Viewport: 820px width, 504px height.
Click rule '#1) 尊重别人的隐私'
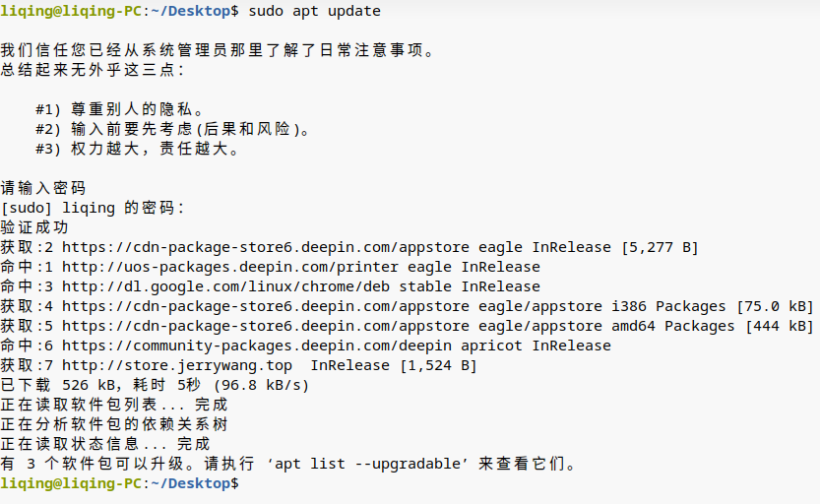[119, 109]
